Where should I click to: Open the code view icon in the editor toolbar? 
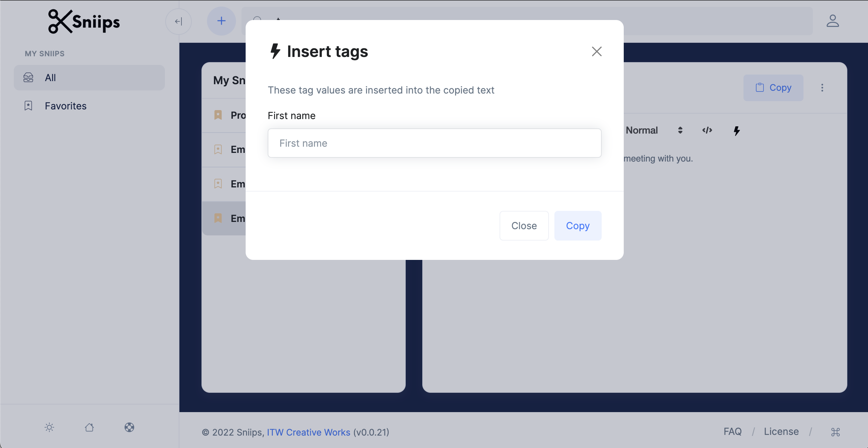click(707, 130)
